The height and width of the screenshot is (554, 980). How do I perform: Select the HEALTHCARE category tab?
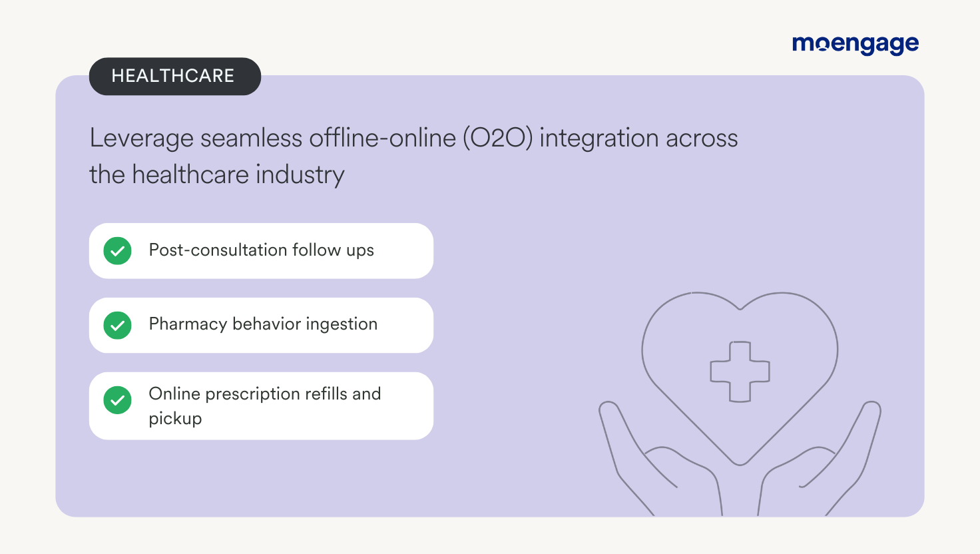[174, 76]
